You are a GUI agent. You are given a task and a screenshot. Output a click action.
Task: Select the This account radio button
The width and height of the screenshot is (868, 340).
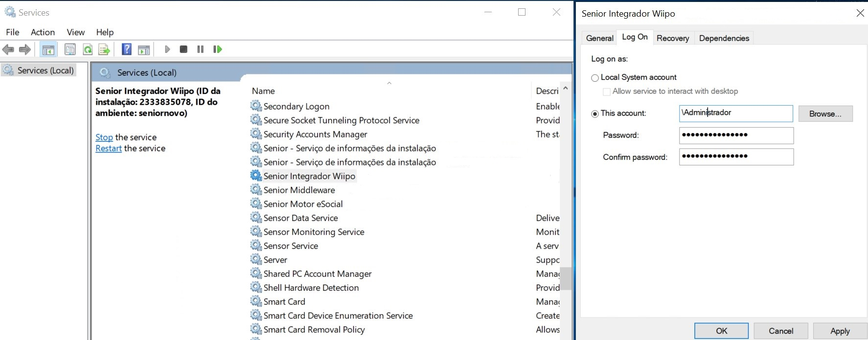(x=595, y=114)
